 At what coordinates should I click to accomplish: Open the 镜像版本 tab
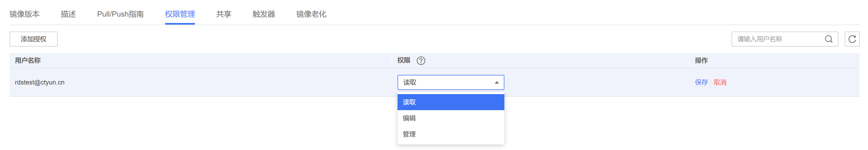click(25, 14)
